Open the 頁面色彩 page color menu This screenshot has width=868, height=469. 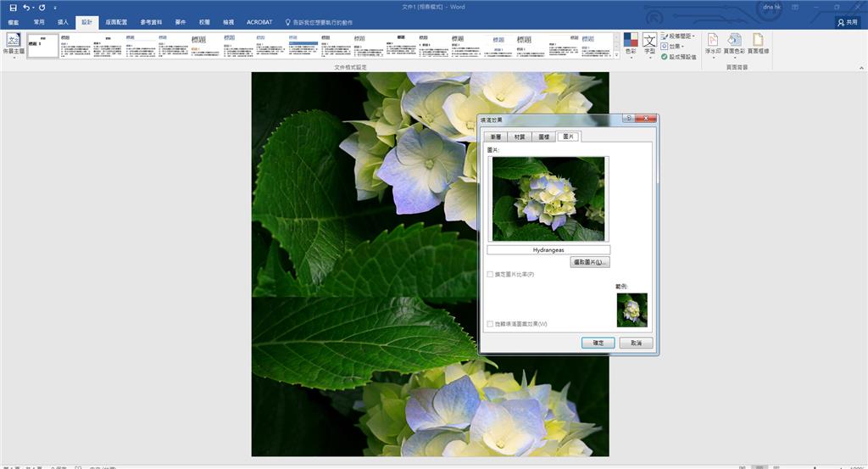tap(734, 44)
